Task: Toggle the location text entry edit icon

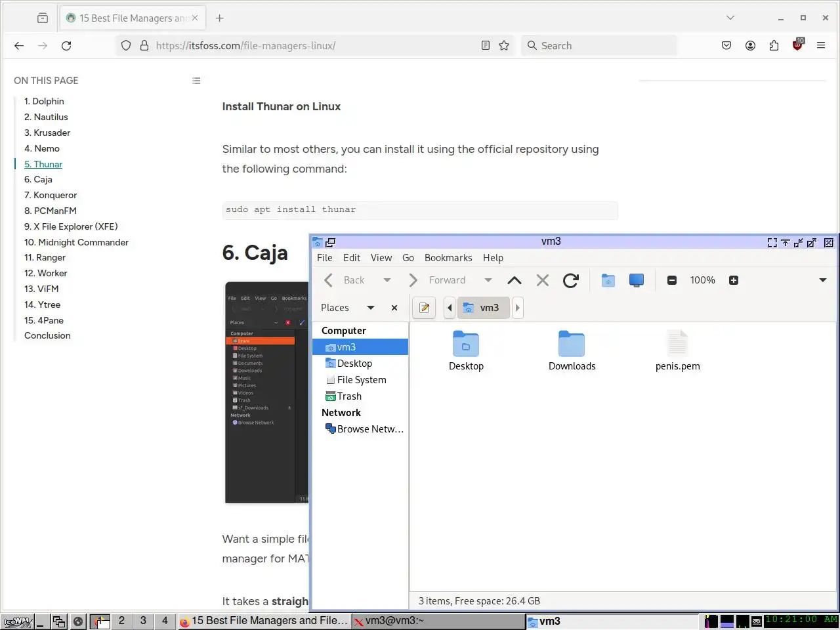Action: pyautogui.click(x=425, y=308)
